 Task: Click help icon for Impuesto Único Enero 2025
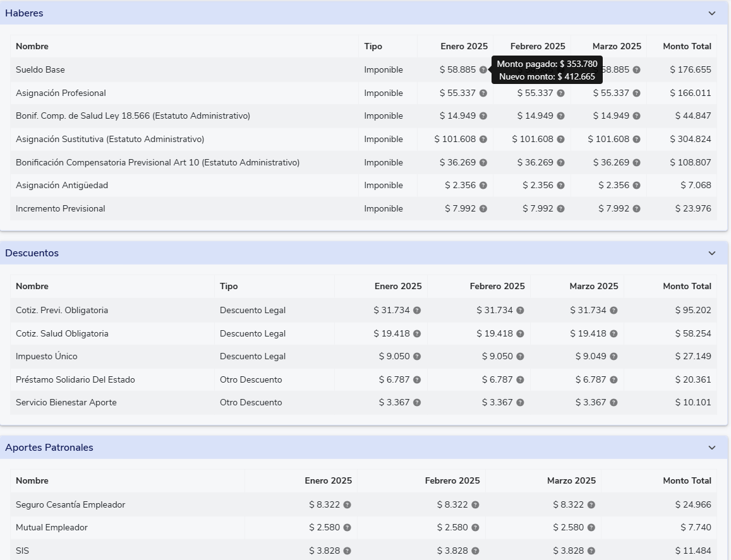(417, 357)
